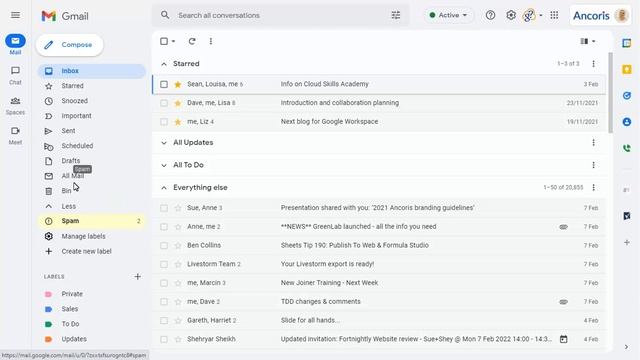
Task: Open Chat in the left rail
Action: click(15, 76)
